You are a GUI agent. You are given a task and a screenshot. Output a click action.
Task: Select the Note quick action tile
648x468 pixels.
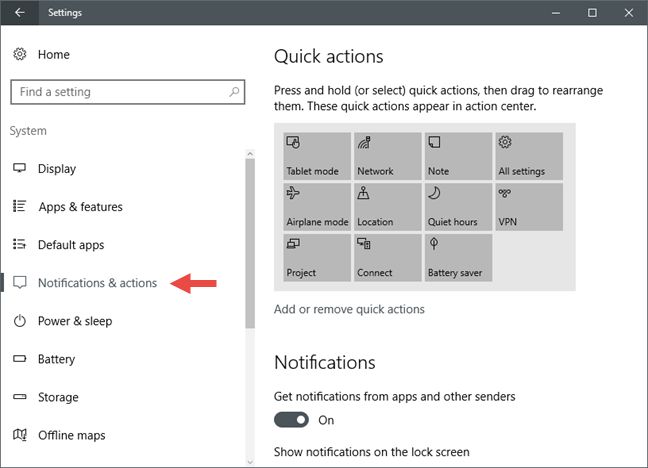click(458, 156)
